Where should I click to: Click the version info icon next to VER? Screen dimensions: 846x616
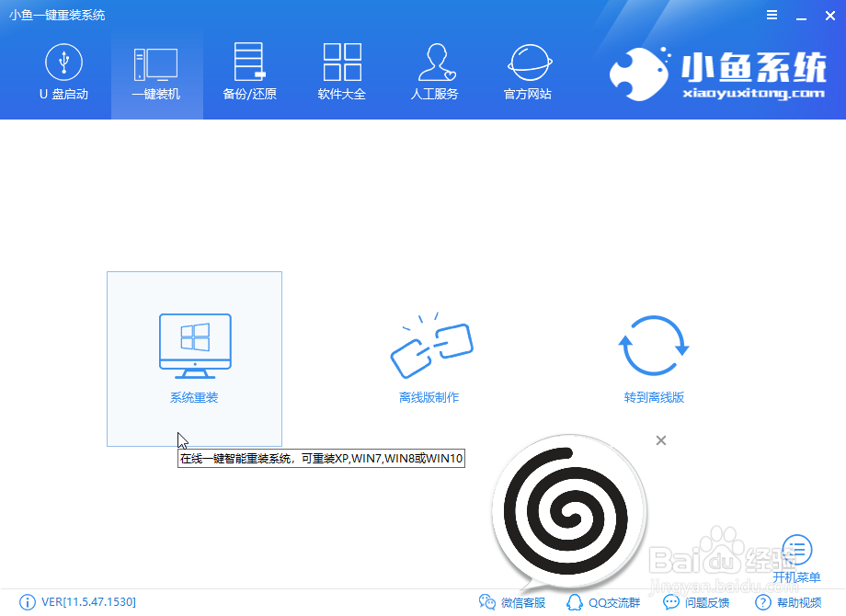(28, 602)
